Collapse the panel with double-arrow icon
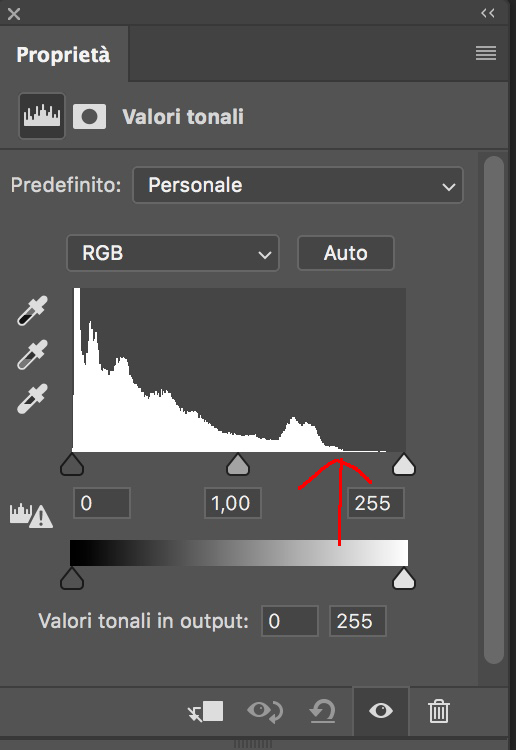The image size is (516, 750). pyautogui.click(x=488, y=13)
